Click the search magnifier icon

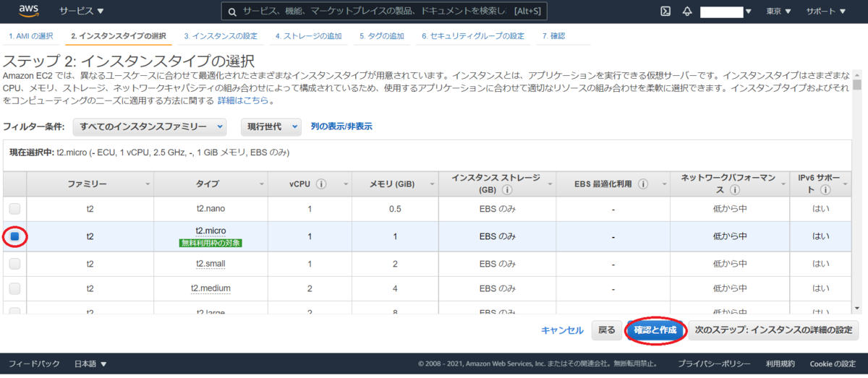(x=233, y=12)
